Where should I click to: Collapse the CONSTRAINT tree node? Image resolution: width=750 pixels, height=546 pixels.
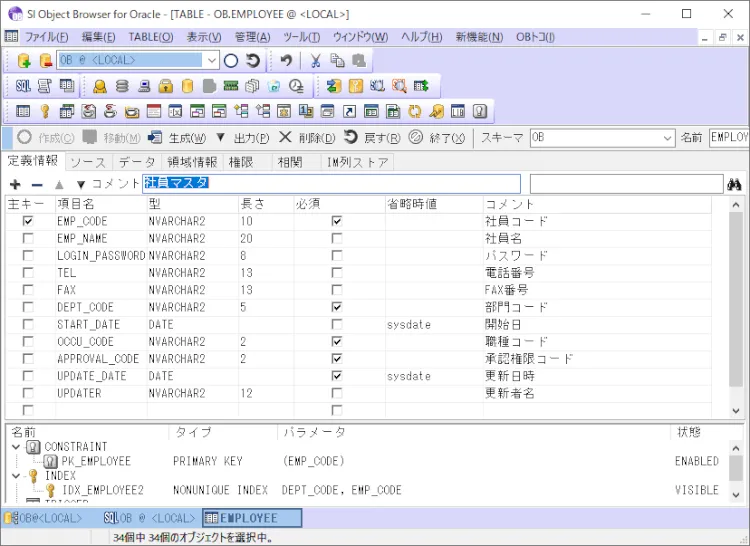coord(16,447)
